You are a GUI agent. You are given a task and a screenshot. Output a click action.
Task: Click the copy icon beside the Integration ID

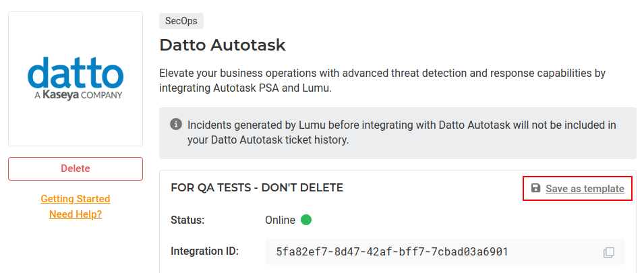click(x=608, y=252)
